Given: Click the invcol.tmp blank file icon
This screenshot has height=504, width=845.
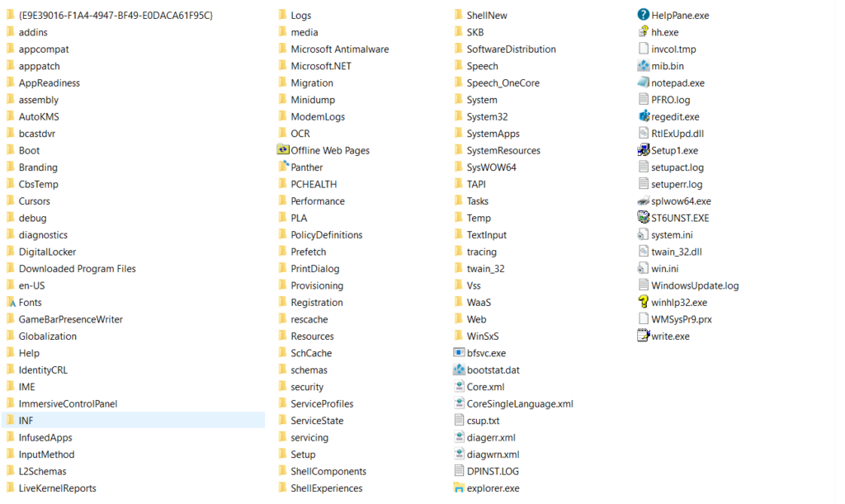Looking at the screenshot, I should pos(643,49).
